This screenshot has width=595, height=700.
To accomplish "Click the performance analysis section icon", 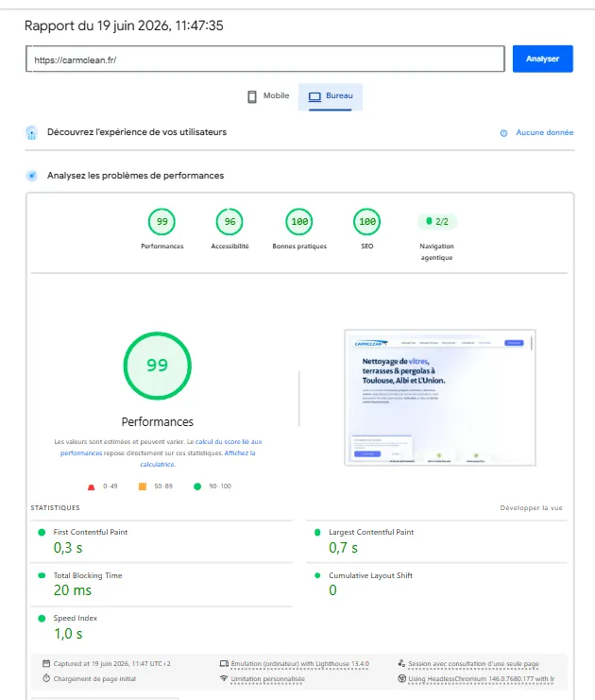I will coord(32,176).
